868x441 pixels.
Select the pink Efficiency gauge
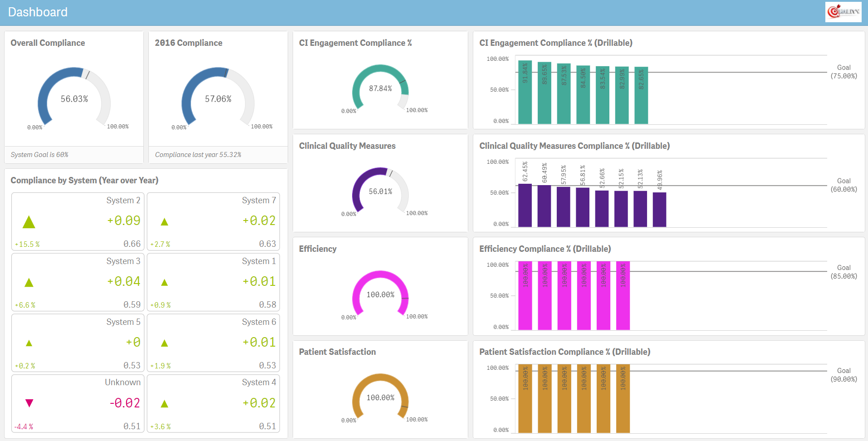pyautogui.click(x=380, y=293)
